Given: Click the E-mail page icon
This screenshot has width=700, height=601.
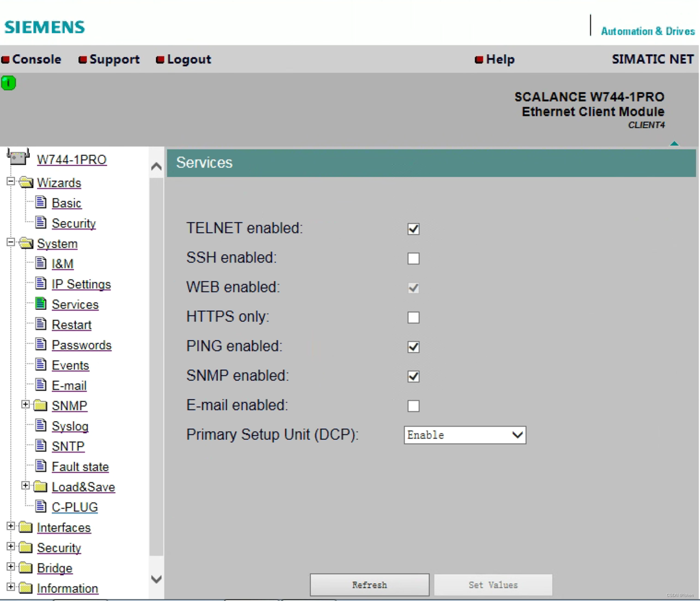Looking at the screenshot, I should [41, 385].
